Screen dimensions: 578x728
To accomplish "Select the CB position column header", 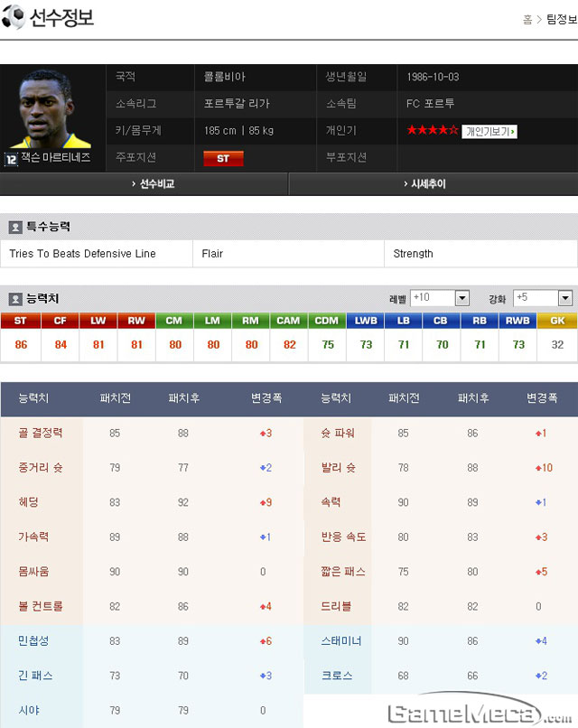I will coord(441,321).
